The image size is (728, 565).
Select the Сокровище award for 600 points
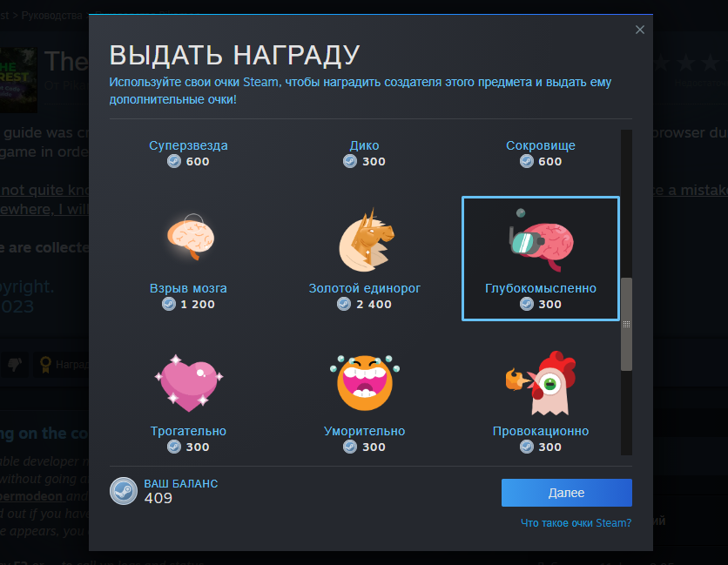[541, 153]
